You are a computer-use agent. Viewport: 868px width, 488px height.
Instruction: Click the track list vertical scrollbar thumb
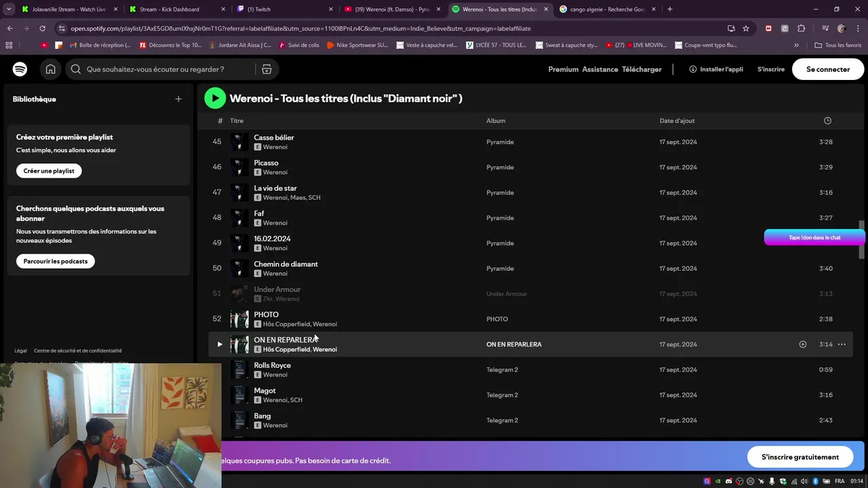point(862,239)
